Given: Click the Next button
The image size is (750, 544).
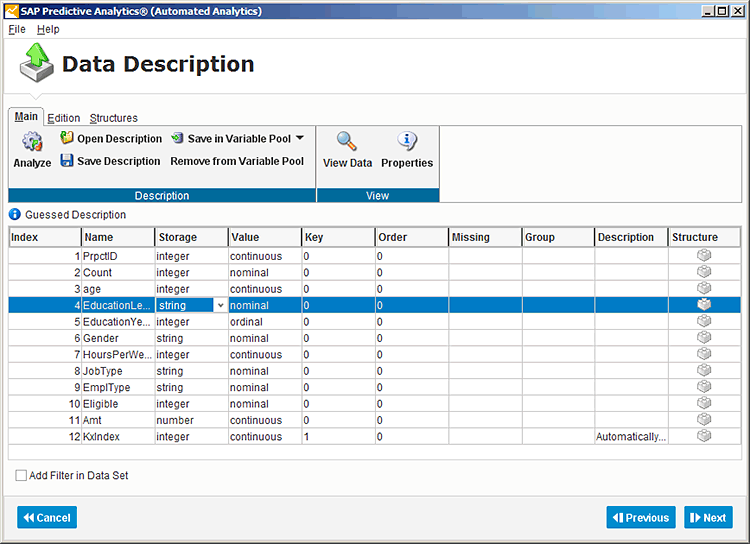Looking at the screenshot, I should click(x=708, y=517).
